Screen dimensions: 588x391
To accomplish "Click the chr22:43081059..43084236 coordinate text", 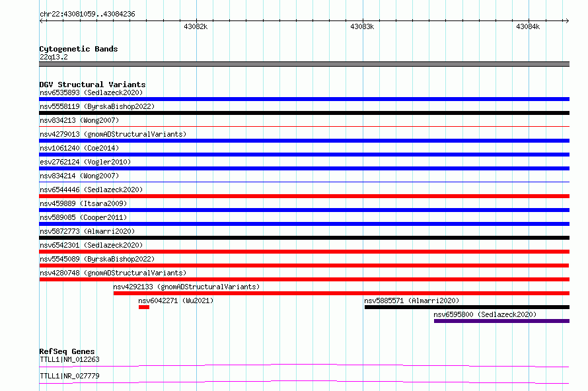I will tap(87, 14).
